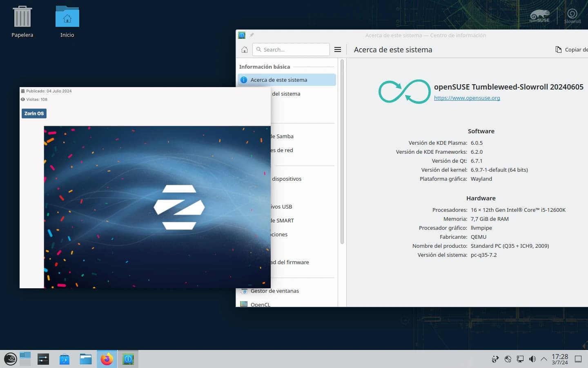The height and width of the screenshot is (368, 588).
Task: Click the Zorin OS tag button
Action: (34, 113)
